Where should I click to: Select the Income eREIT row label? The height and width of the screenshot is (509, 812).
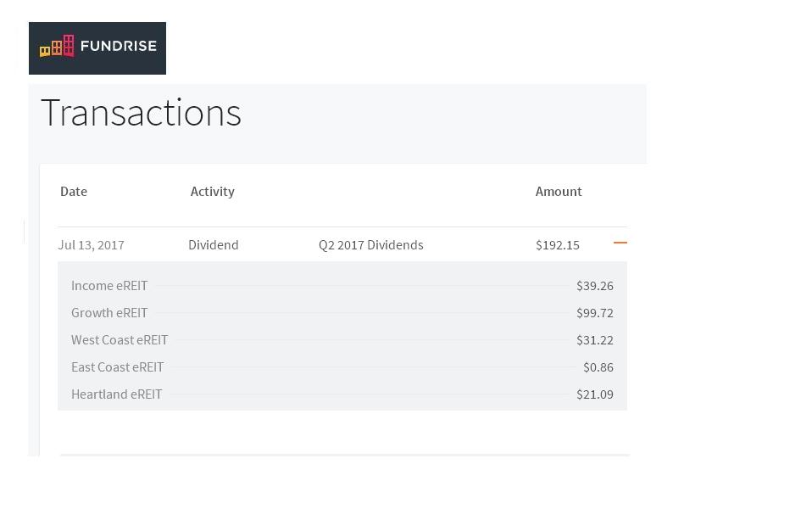click(x=109, y=286)
